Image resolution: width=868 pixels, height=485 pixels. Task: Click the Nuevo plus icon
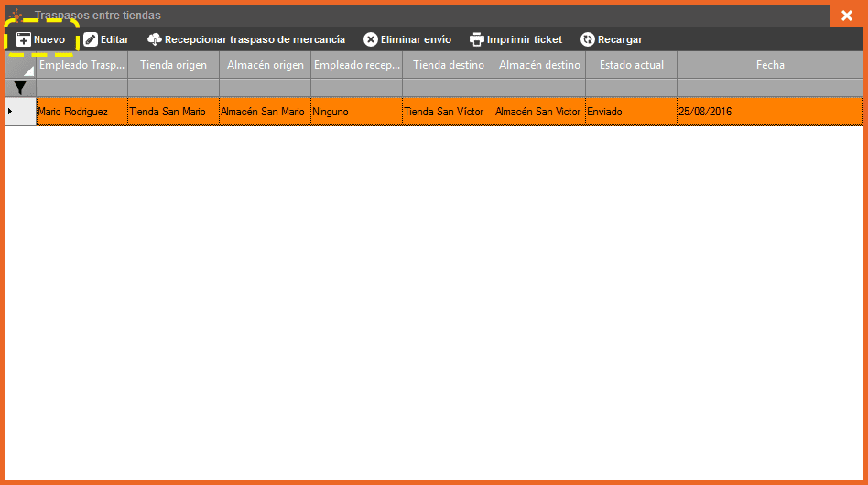(24, 40)
